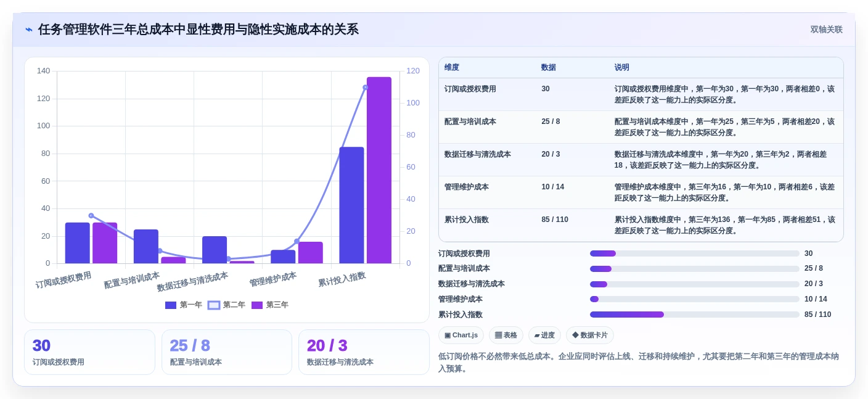Click the line point above 累计投入指数

coord(366,88)
